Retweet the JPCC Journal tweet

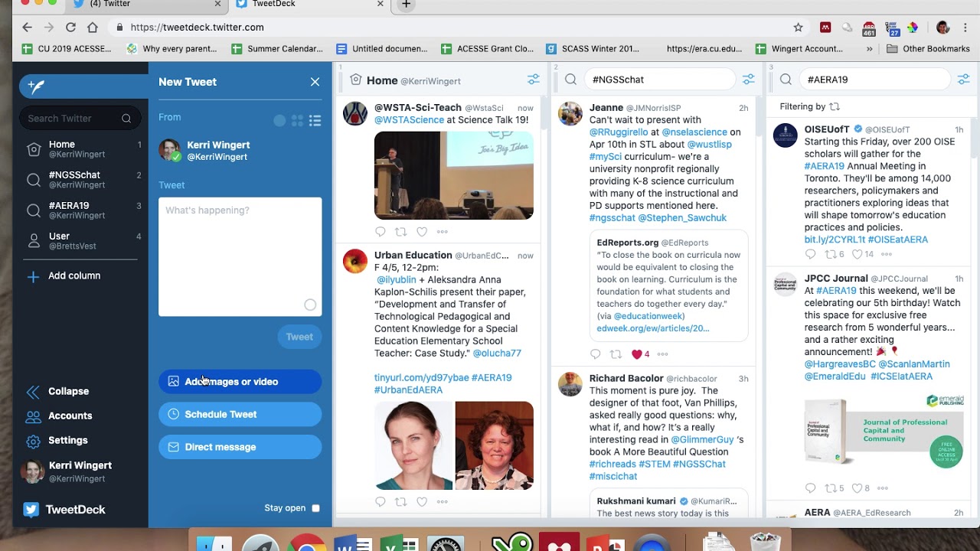(x=835, y=488)
